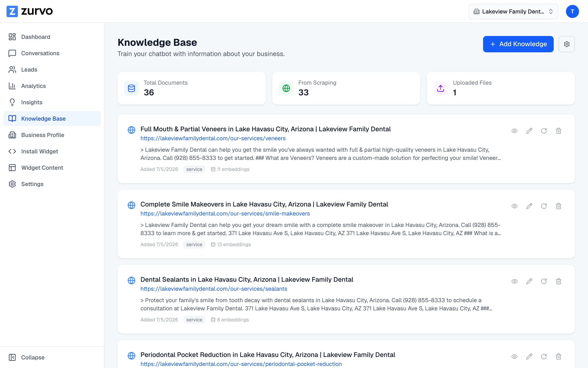Click the globe icon beside Smile Makeovers entry
Viewport: 588px width, 368px height.
point(131,205)
